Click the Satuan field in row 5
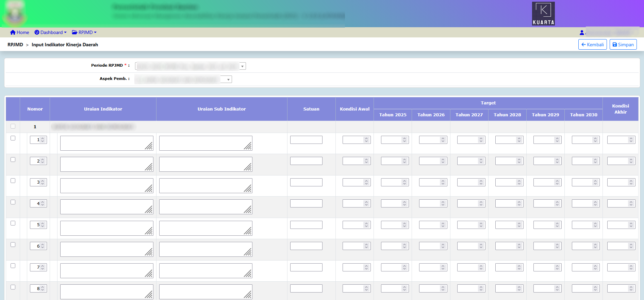Image resolution: width=644 pixels, height=300 pixels. (306, 225)
